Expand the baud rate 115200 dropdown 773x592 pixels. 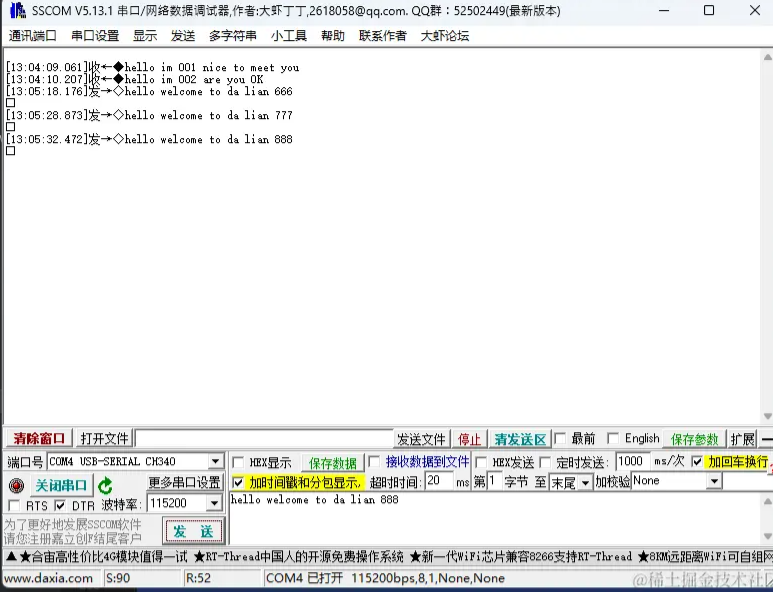point(214,504)
